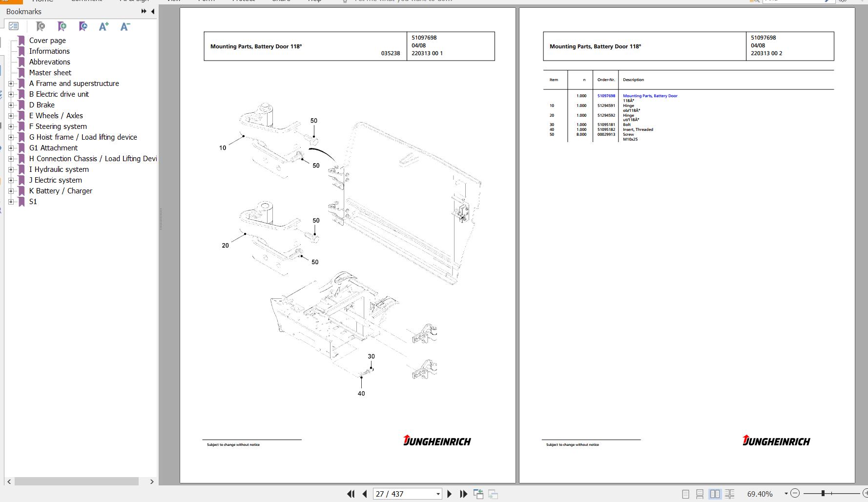Open the Cover page bookmark
868x502 pixels.
[x=47, y=41]
